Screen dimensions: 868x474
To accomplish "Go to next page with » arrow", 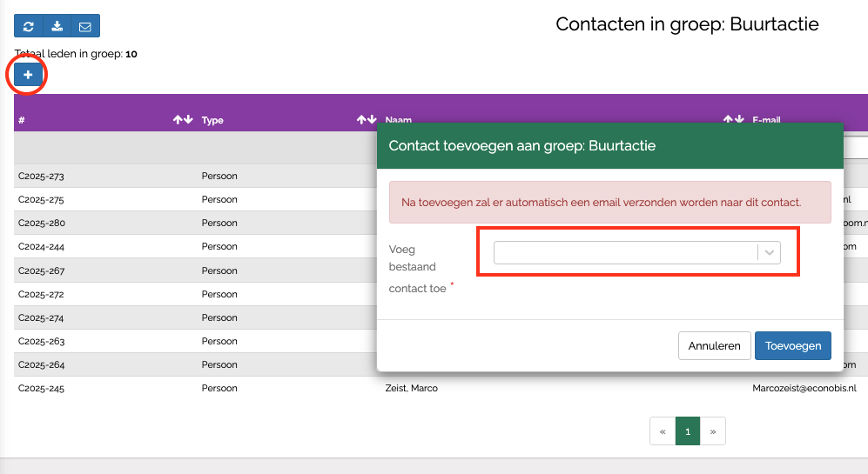I will pyautogui.click(x=712, y=431).
